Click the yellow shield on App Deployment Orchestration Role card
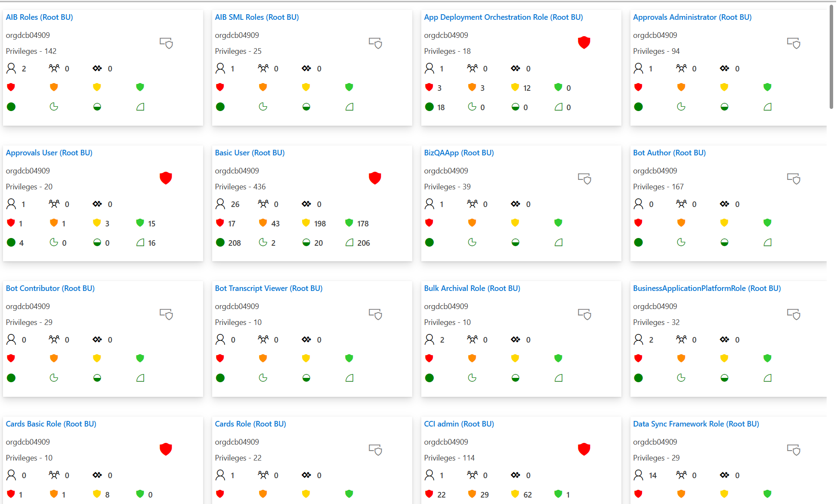Screen dimensions: 837x504 pyautogui.click(x=515, y=87)
